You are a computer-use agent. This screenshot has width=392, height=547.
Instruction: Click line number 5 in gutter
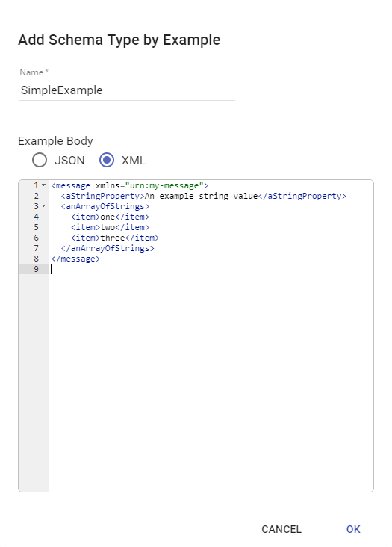[37, 227]
